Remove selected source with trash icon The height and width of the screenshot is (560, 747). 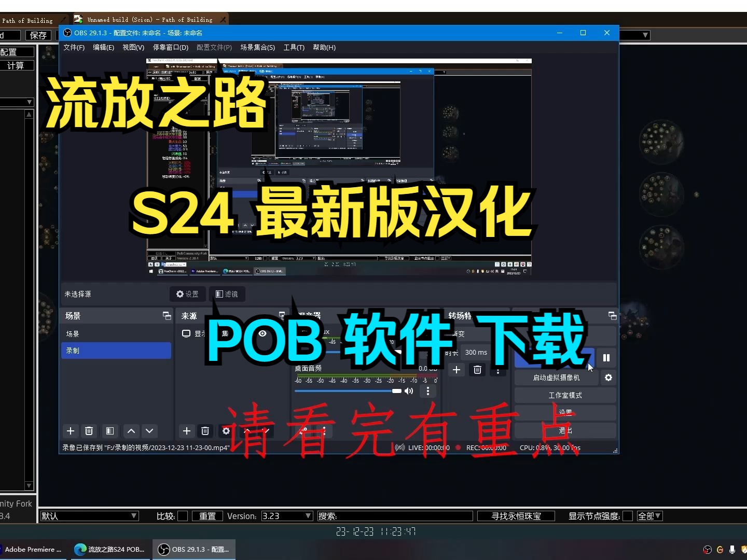click(205, 431)
